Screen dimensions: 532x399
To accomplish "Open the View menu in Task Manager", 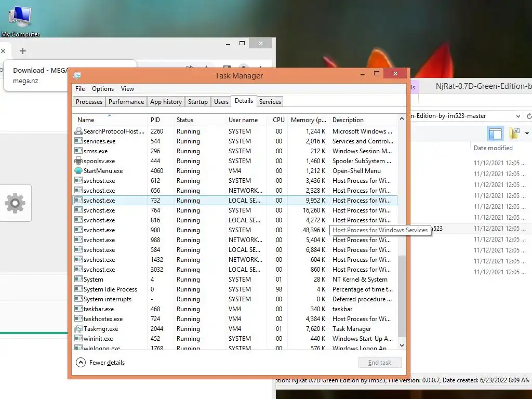I will (x=128, y=88).
